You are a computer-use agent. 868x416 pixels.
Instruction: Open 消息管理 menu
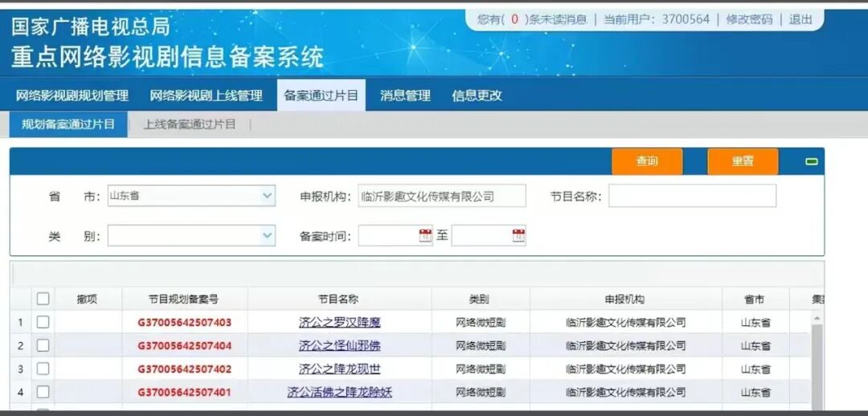pos(405,96)
